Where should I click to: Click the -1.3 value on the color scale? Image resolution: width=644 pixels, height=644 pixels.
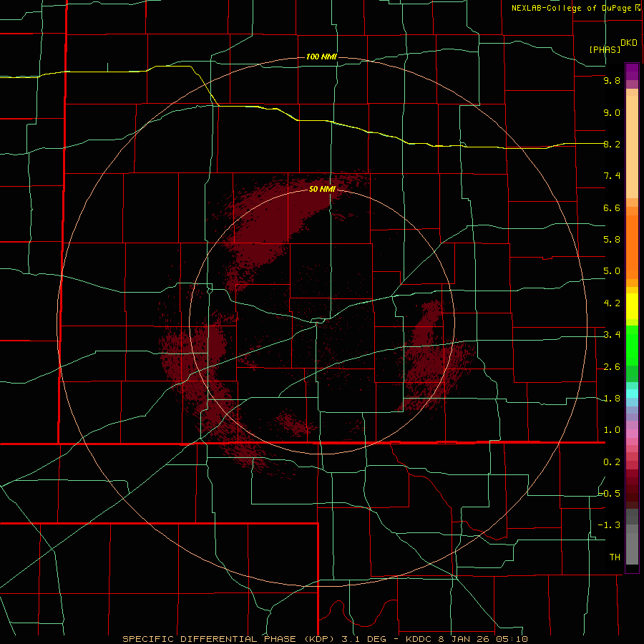click(x=609, y=525)
